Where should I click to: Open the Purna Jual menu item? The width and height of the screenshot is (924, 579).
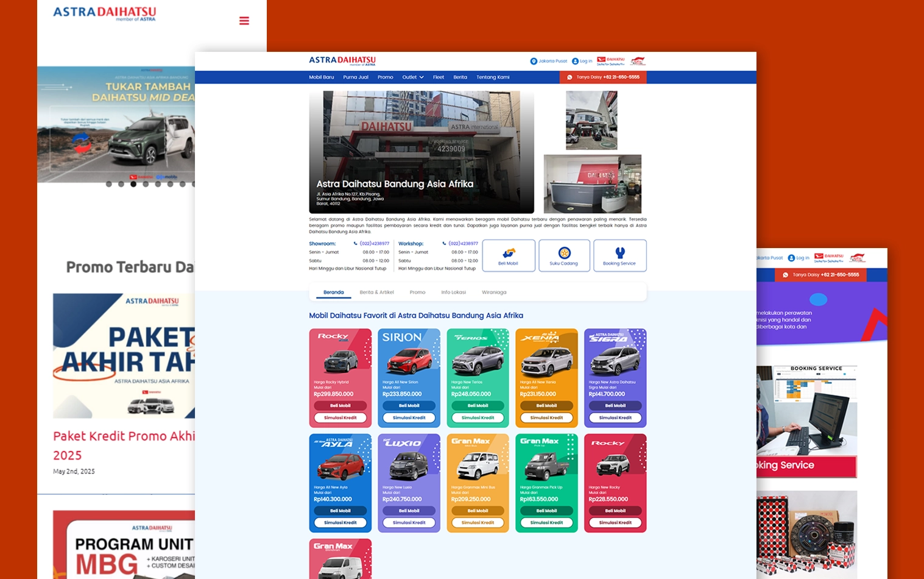coord(356,77)
